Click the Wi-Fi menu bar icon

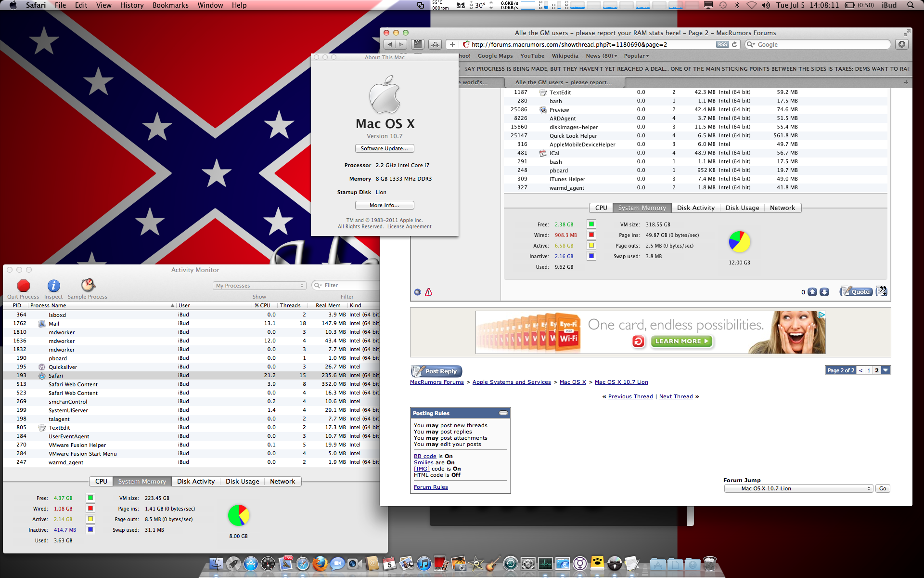coord(751,5)
